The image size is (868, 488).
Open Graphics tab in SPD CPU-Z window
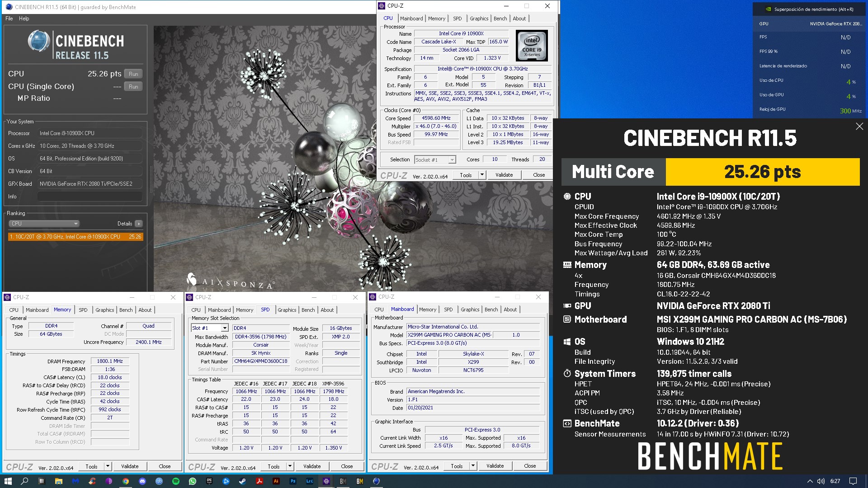(287, 310)
